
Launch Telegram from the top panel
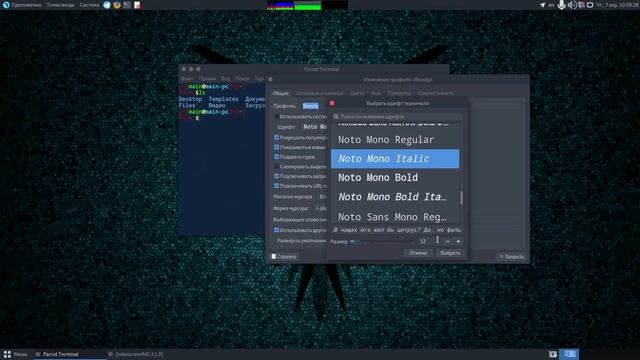tap(107, 5)
